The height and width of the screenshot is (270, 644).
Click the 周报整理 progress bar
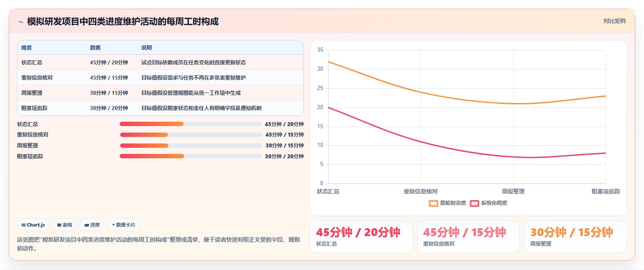(191, 146)
